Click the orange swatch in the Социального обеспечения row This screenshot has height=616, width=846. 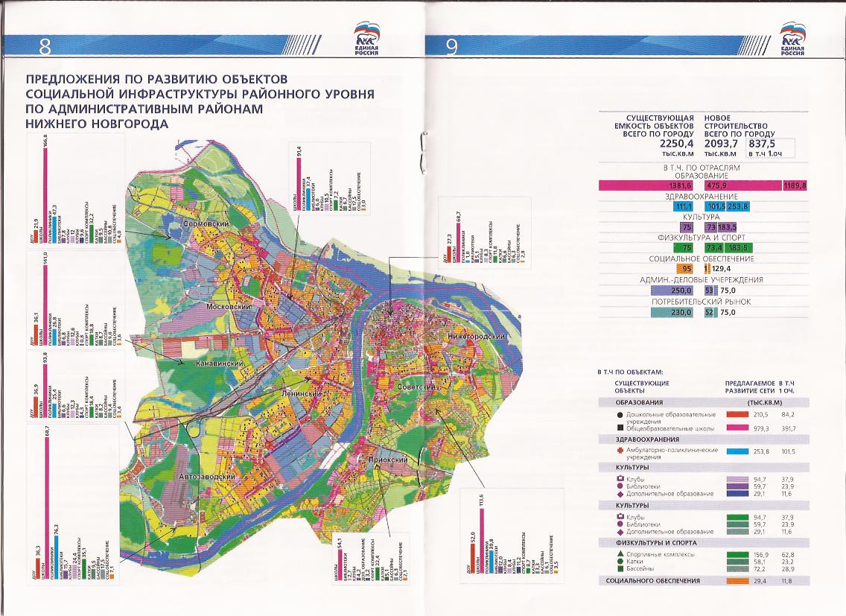[x=737, y=581]
